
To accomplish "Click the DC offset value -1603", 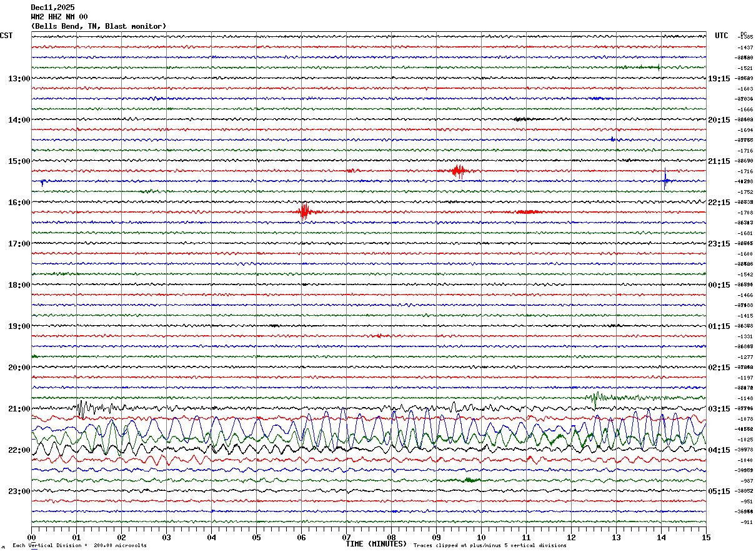I will point(745,89).
